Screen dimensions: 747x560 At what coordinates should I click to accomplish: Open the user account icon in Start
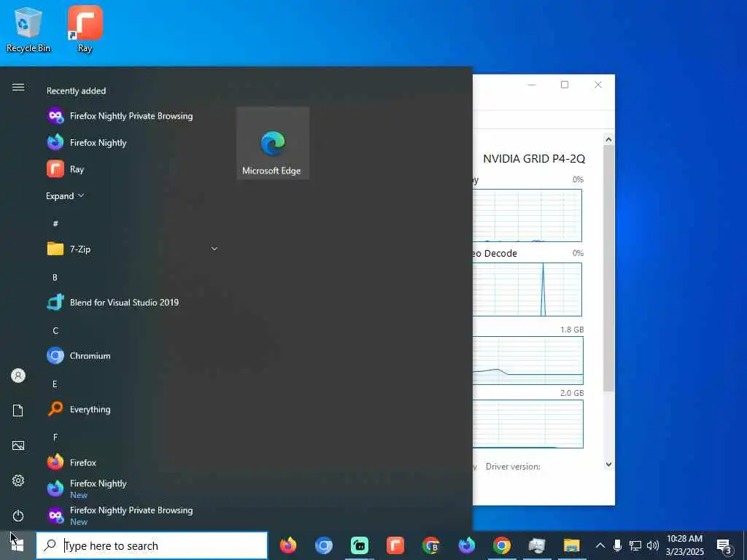pos(18,376)
